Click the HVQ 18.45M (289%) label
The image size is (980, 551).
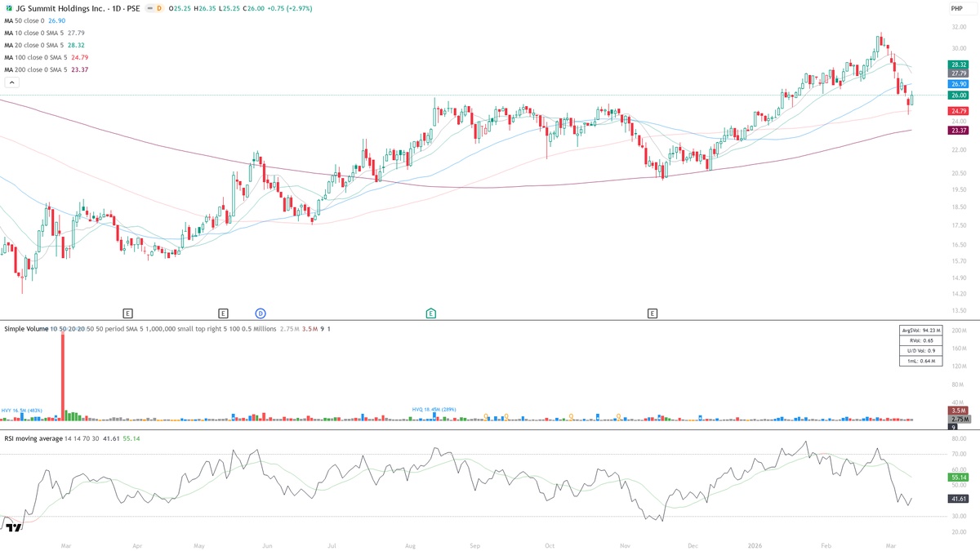pyautogui.click(x=433, y=407)
